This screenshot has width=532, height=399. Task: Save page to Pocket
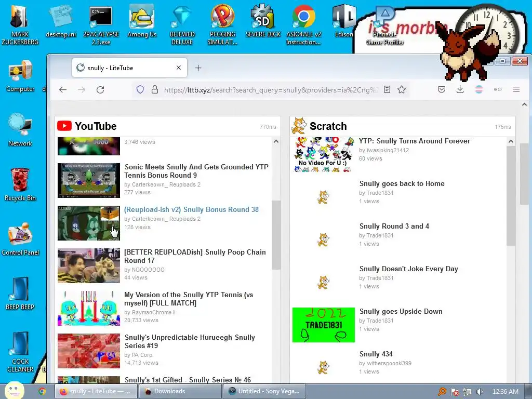tap(442, 89)
